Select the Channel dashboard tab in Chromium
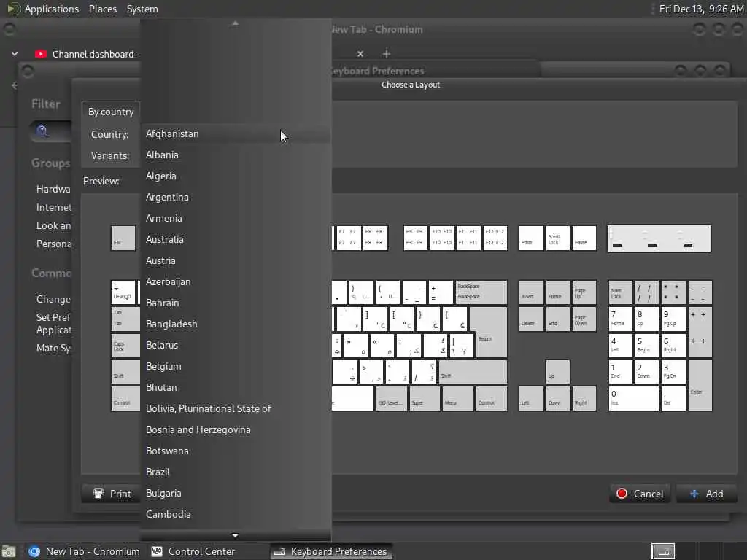 click(88, 54)
